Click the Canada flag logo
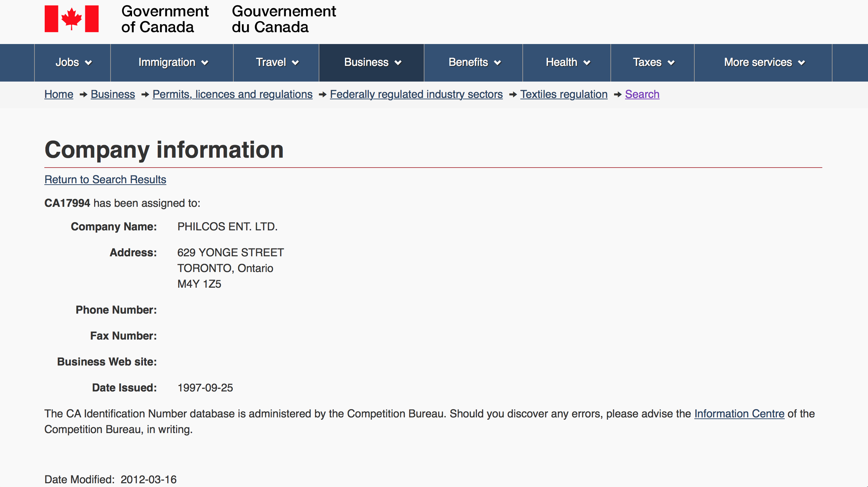The image size is (868, 487). click(x=72, y=19)
